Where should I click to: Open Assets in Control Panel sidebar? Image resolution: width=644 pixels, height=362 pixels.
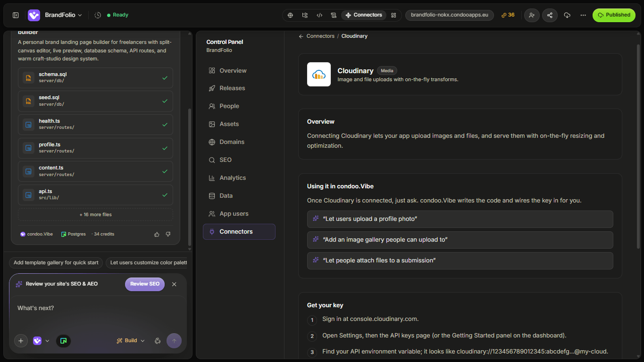pyautogui.click(x=239, y=124)
